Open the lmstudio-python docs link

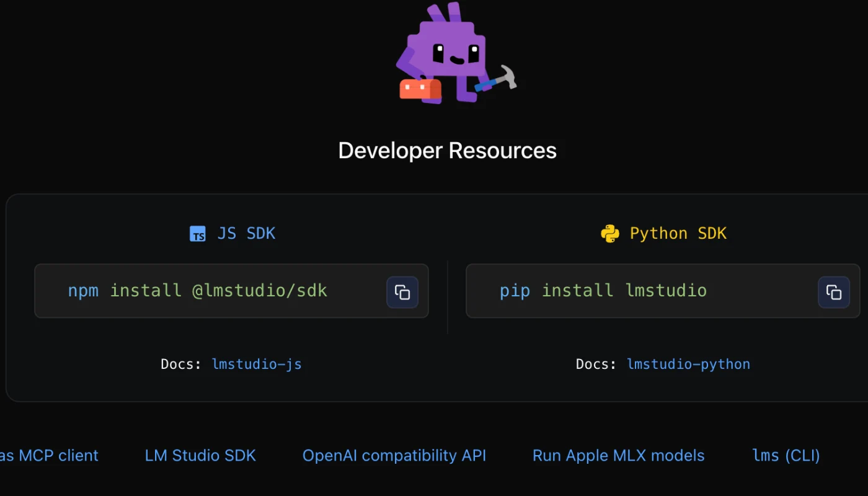click(x=688, y=364)
